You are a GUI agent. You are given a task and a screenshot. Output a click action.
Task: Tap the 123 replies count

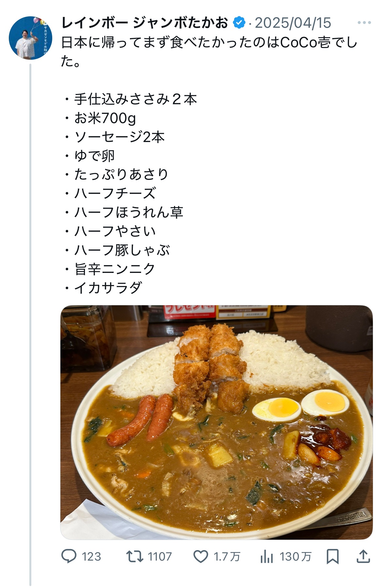(91, 556)
